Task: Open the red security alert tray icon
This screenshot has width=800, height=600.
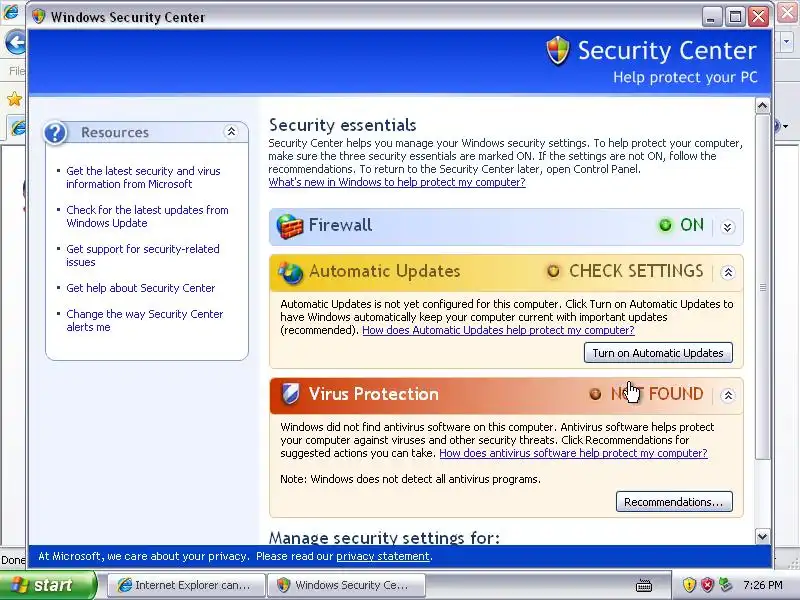Action: [707, 585]
